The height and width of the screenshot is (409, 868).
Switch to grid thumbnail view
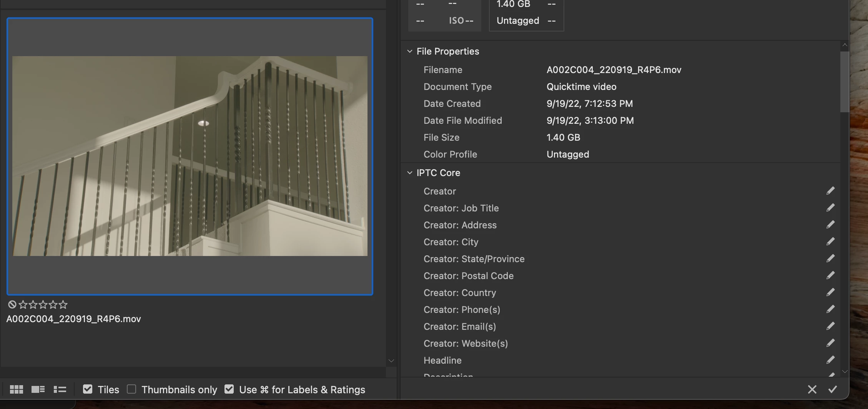pos(16,389)
